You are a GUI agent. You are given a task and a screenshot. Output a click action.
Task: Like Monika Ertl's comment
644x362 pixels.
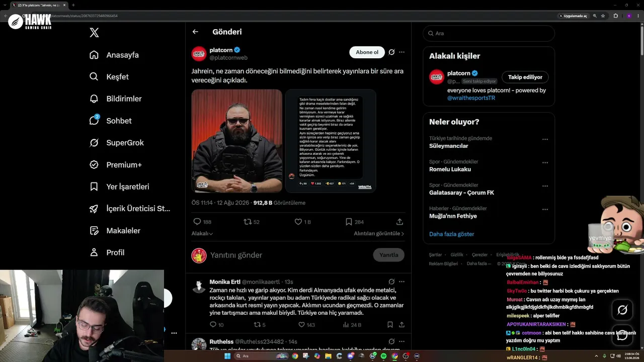pos(306,325)
